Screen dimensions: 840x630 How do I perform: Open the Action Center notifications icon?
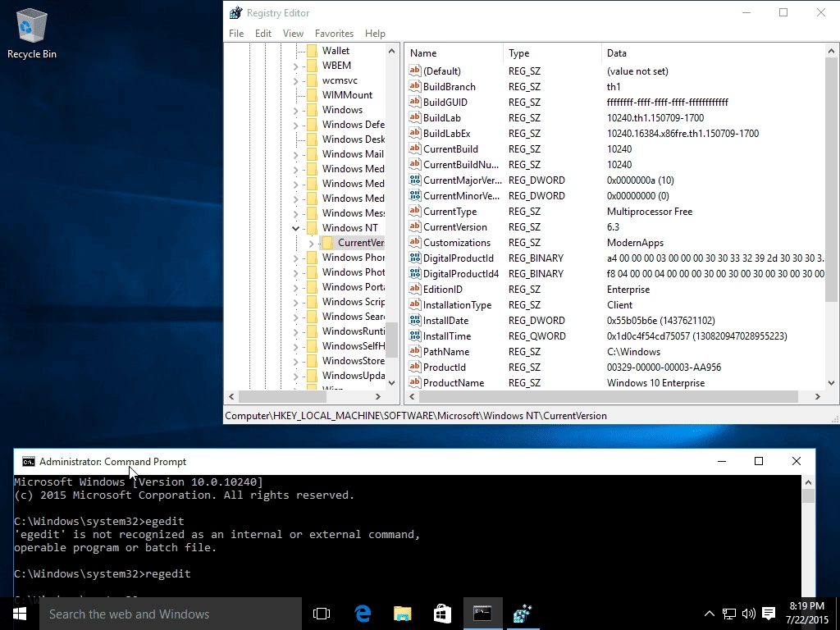(x=769, y=614)
